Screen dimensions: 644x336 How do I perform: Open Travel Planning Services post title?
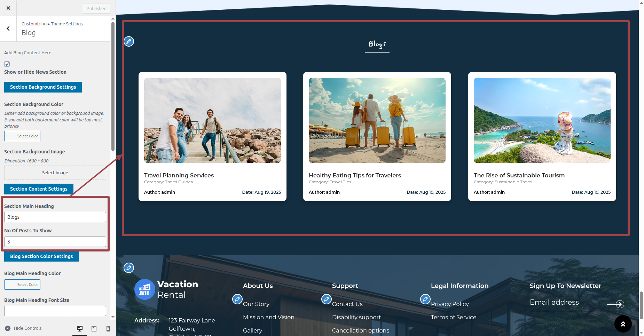click(x=179, y=175)
